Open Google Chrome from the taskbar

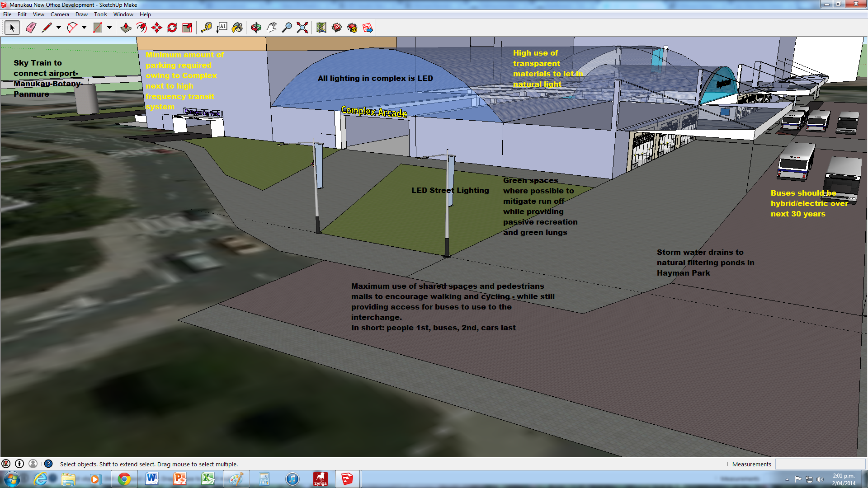(x=124, y=479)
